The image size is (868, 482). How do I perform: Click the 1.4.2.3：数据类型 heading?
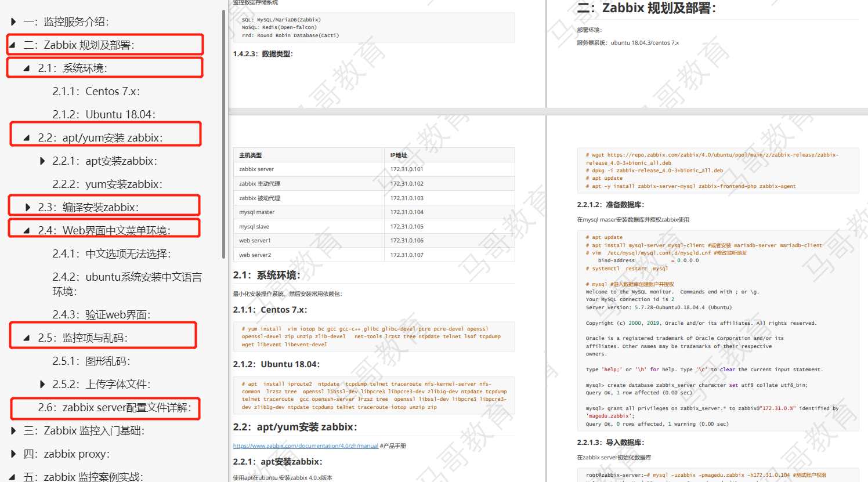pyautogui.click(x=263, y=54)
